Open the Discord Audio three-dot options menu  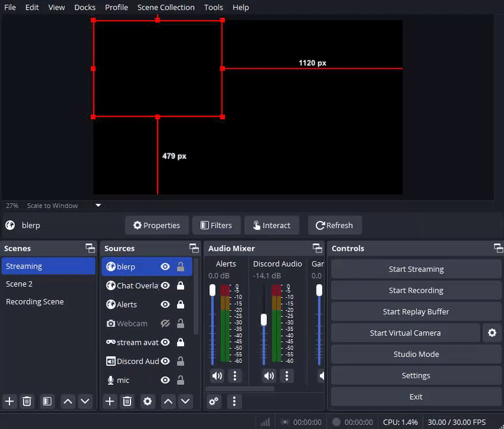coord(287,375)
